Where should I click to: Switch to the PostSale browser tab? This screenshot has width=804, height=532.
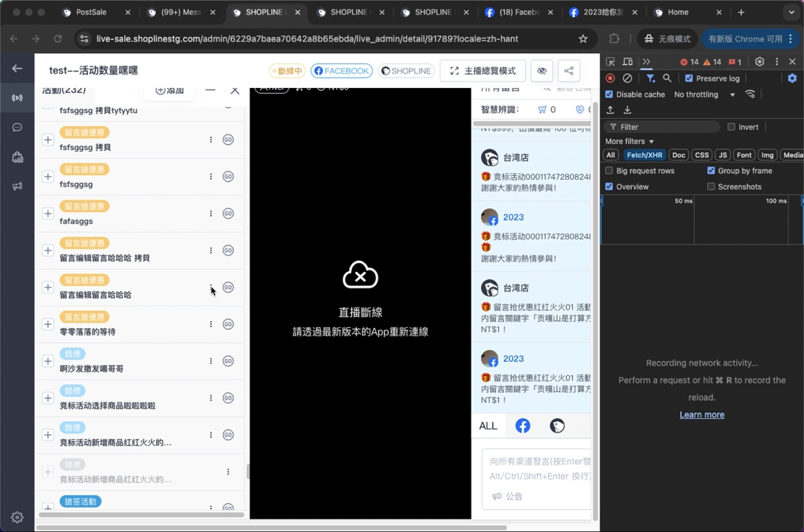[91, 13]
